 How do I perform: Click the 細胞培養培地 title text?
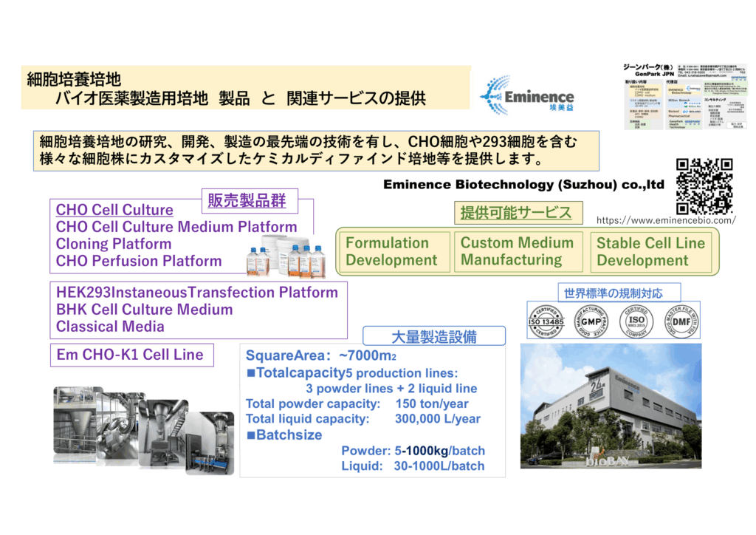coord(74,79)
